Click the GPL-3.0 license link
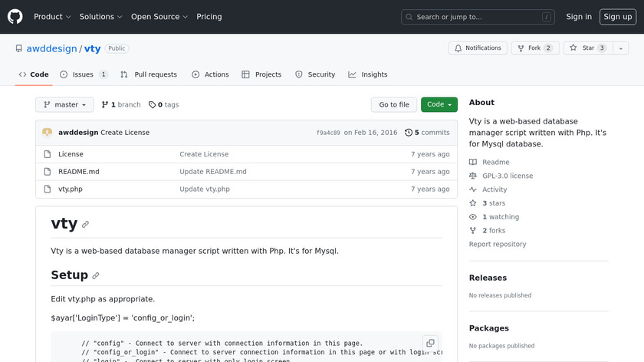 [x=507, y=176]
